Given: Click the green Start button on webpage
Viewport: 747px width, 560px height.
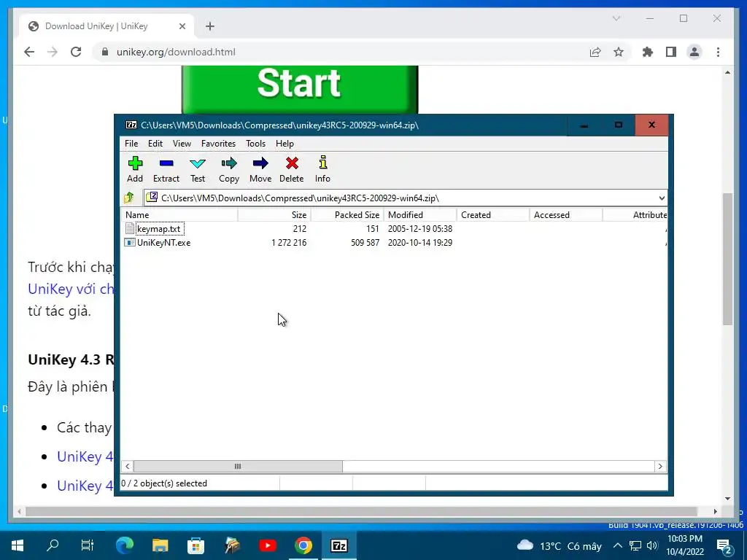Looking at the screenshot, I should coord(300,90).
